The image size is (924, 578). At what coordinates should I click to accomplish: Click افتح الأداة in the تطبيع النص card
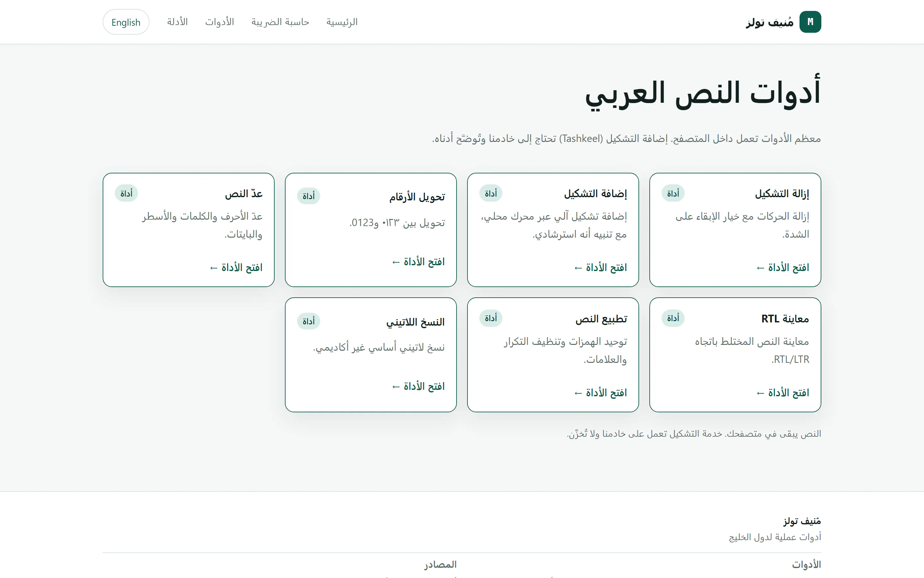[x=601, y=393]
